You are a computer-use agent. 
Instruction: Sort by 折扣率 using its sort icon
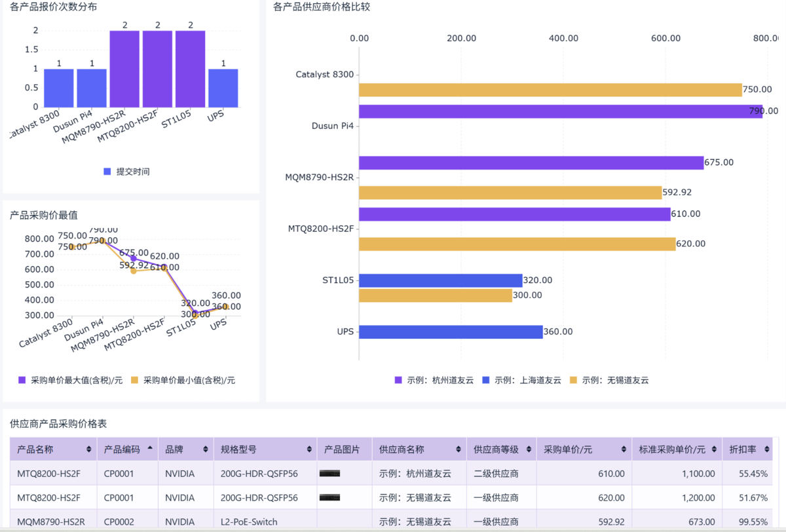coord(766,449)
